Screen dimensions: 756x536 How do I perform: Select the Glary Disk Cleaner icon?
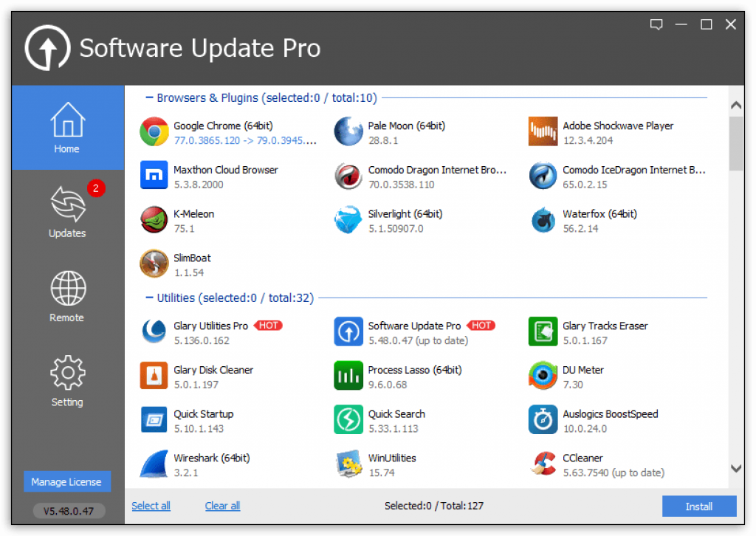tap(154, 376)
